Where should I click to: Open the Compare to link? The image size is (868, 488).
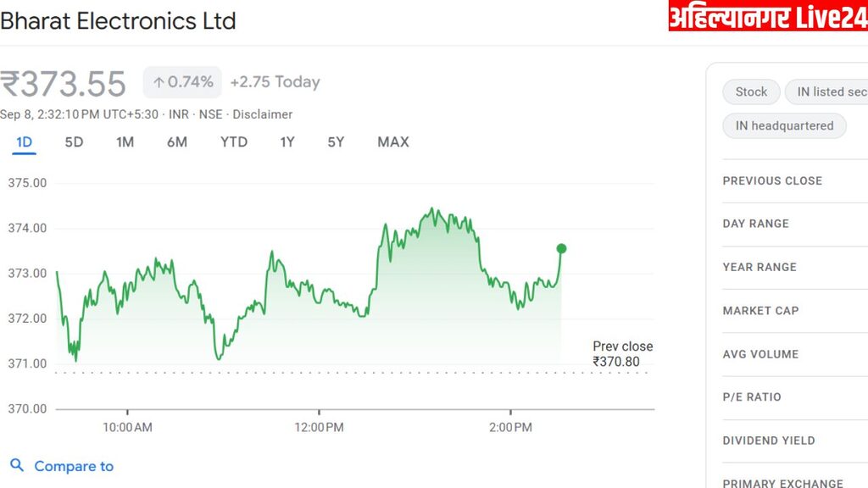73,466
